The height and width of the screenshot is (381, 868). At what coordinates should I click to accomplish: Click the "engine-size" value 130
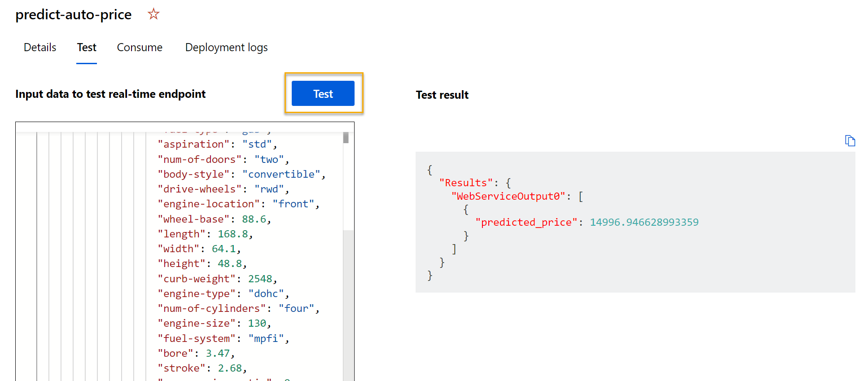click(257, 323)
